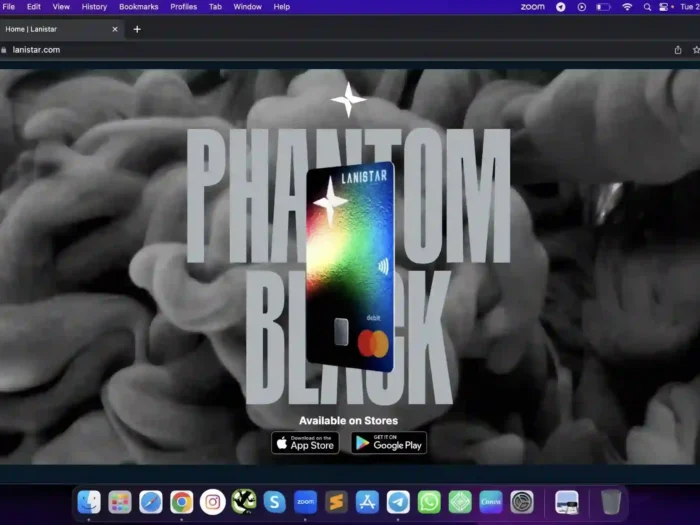Open Telegram from the dock
This screenshot has height=525, width=700.
[398, 502]
